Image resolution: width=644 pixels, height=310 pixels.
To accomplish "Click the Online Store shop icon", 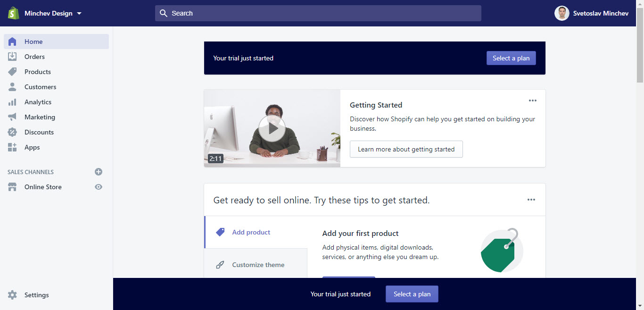I will point(12,187).
